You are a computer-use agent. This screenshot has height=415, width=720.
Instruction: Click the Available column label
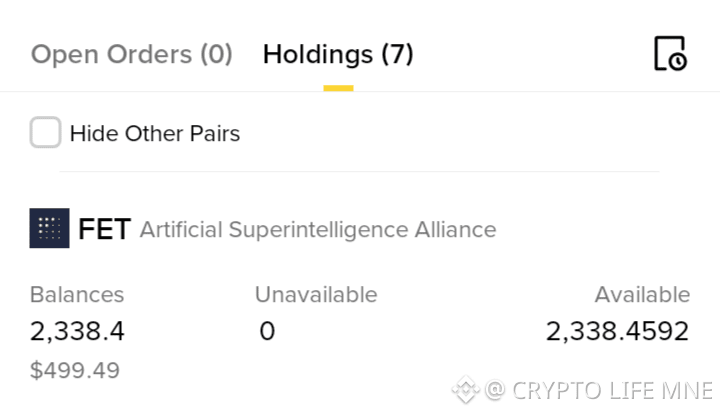click(x=642, y=295)
